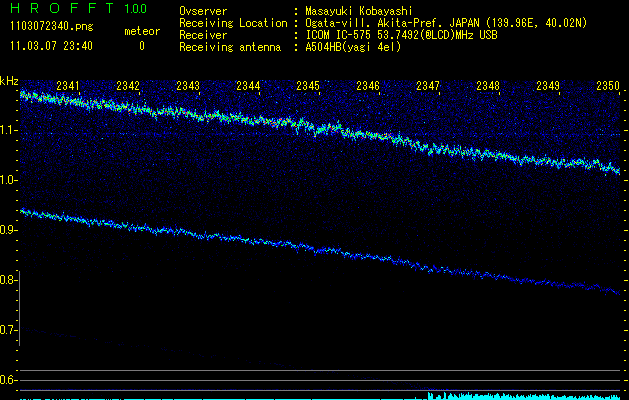
Task: Select the filename 1103072340.png
Action: (x=52, y=27)
